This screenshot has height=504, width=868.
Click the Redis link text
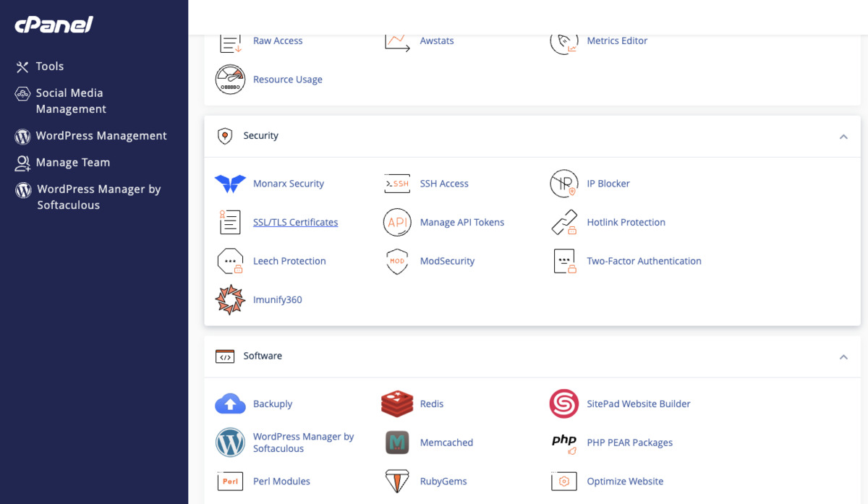pyautogui.click(x=432, y=404)
